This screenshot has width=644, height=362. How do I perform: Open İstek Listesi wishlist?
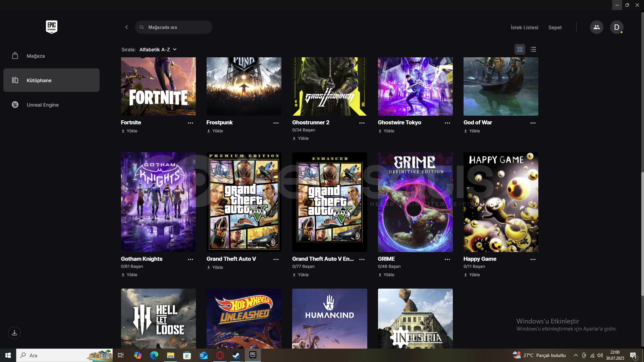pyautogui.click(x=524, y=27)
